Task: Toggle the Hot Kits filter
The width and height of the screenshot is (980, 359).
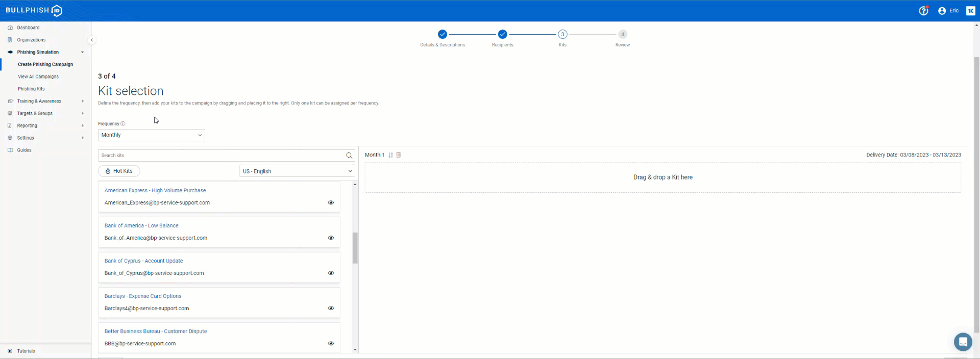Action: tap(119, 171)
